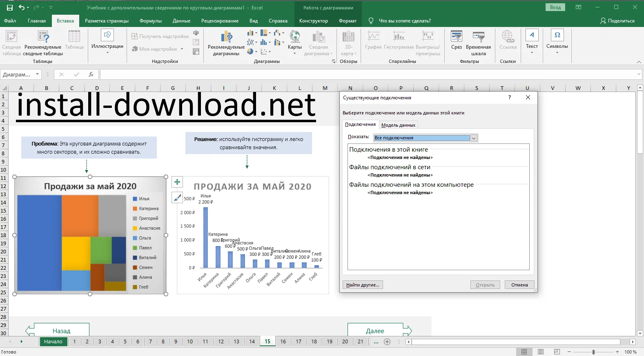Expand the Name Box dropdown arrow
Image resolution: width=644 pixels, height=356 pixels.
[x=37, y=74]
